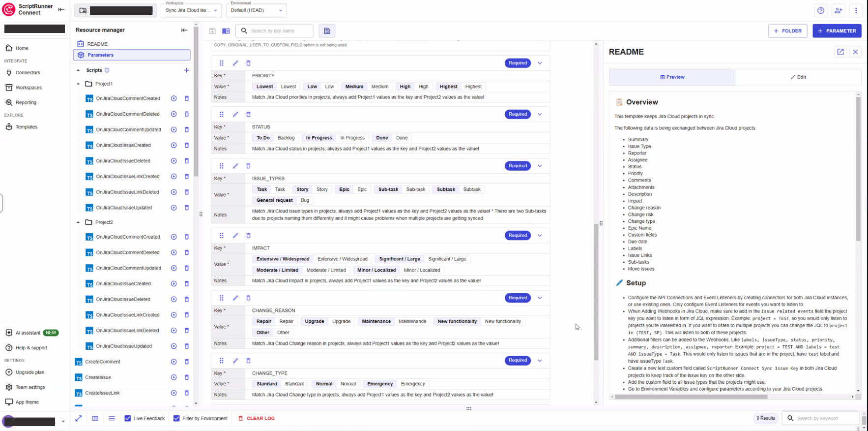Open the invite user icon

(x=839, y=10)
